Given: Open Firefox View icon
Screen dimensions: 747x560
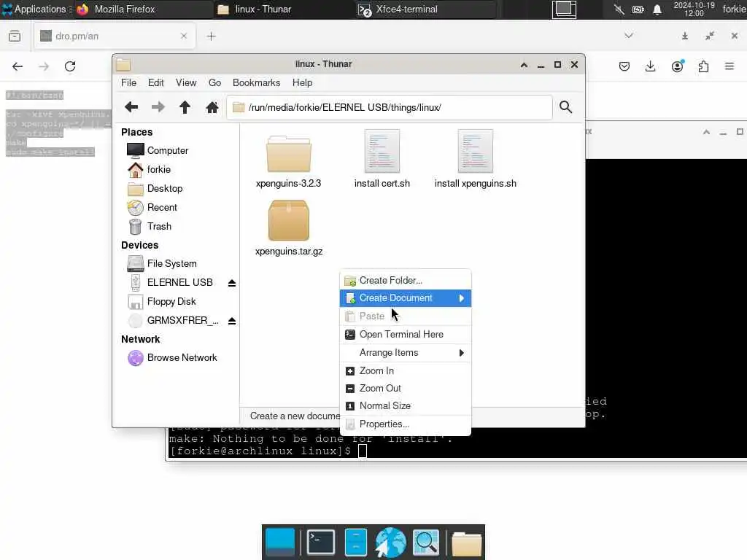Looking at the screenshot, I should [15, 36].
